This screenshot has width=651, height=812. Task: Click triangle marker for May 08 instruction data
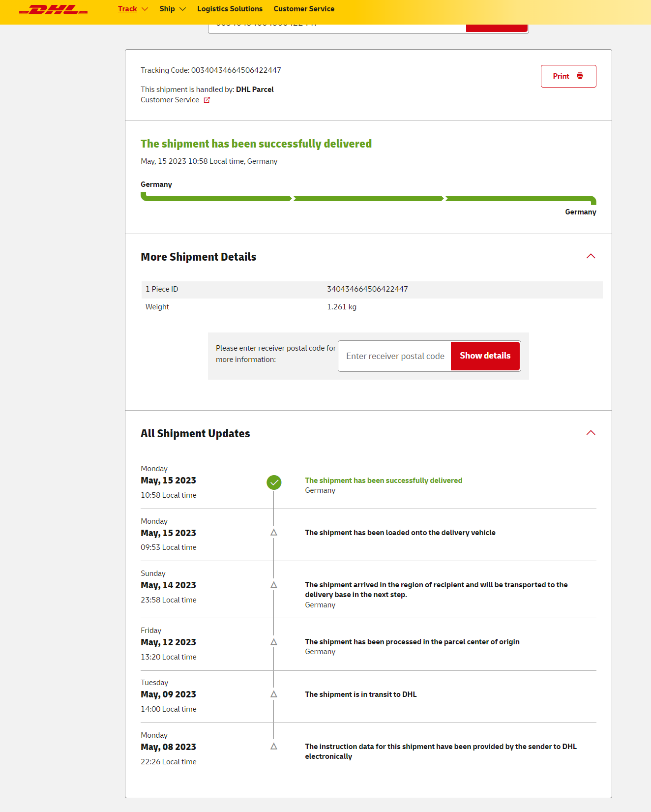coord(274,747)
